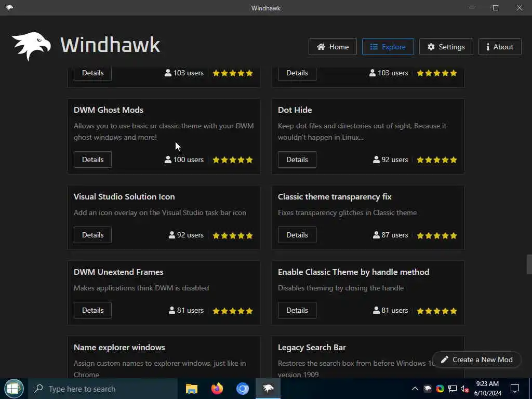This screenshot has width=532, height=399.
Task: Click the muted volume tray icon
Action: [464, 389]
